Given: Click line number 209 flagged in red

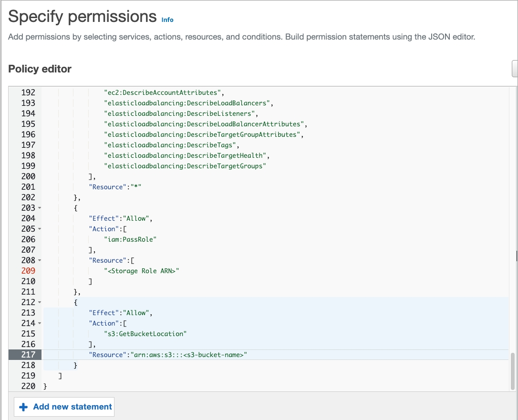Looking at the screenshot, I should coord(28,271).
